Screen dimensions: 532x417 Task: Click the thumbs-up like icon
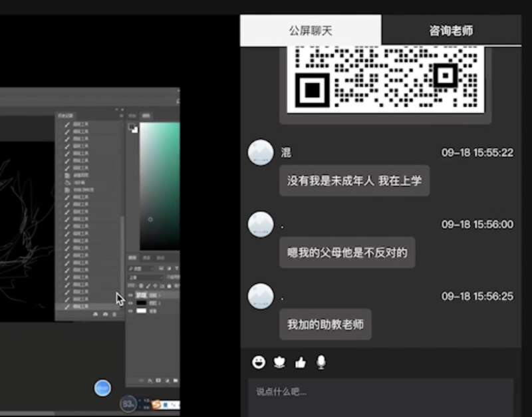(299, 361)
